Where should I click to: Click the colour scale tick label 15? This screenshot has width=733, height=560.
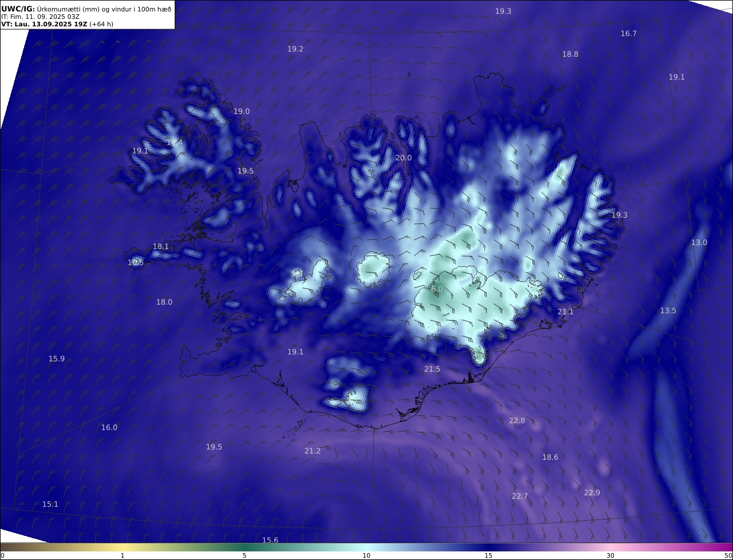point(488,555)
